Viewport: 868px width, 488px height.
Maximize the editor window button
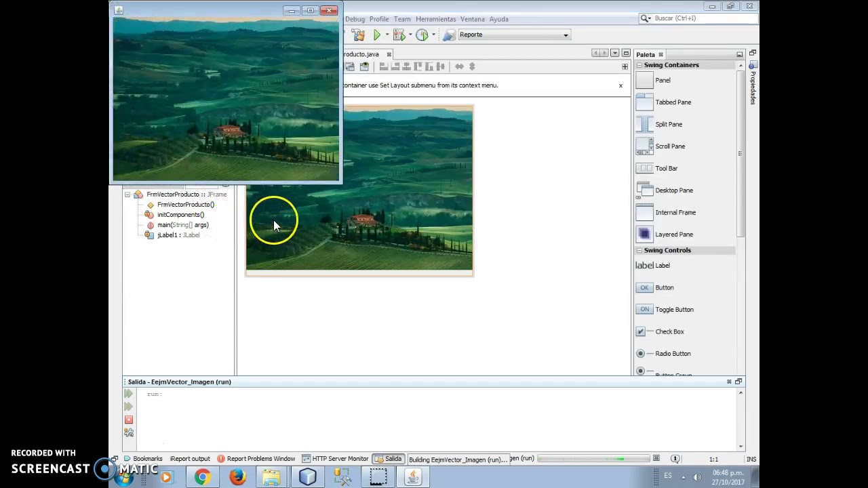(625, 53)
